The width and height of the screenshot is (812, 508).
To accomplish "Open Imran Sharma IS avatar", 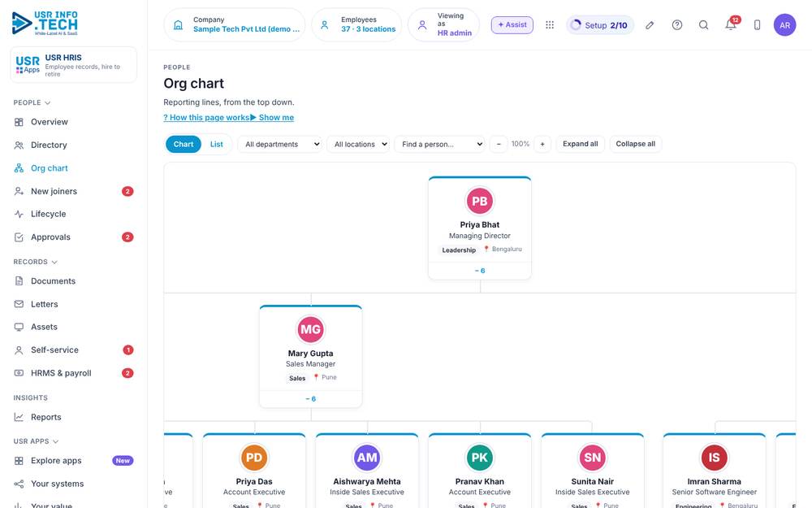I will click(714, 458).
